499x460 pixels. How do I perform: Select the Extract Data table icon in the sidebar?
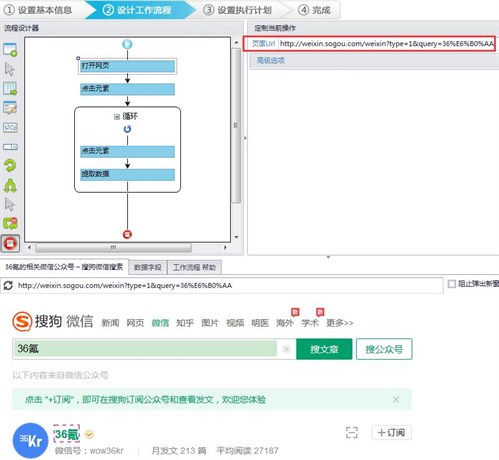pos(10,89)
